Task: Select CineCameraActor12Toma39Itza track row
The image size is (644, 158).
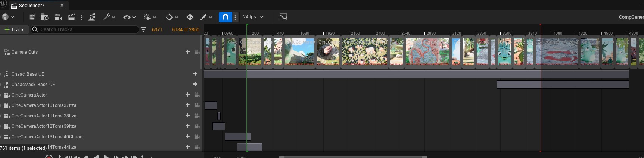Action: tap(101, 126)
